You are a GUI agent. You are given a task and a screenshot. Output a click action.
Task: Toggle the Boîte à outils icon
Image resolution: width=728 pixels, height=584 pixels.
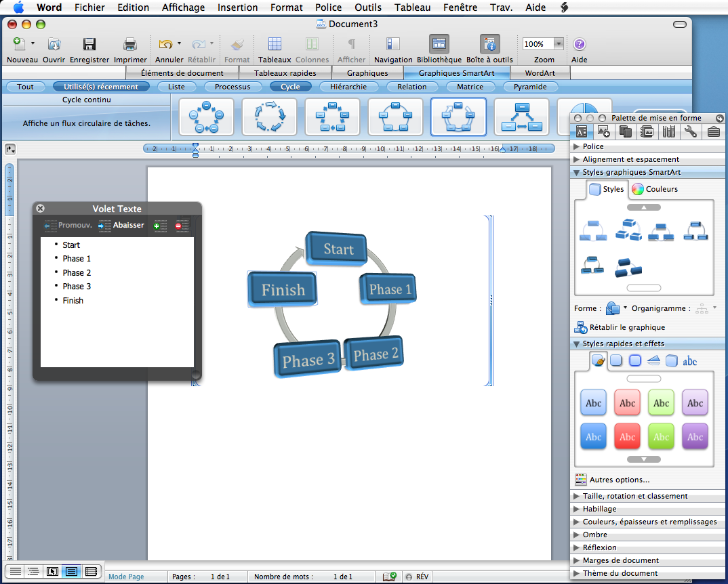tap(490, 44)
